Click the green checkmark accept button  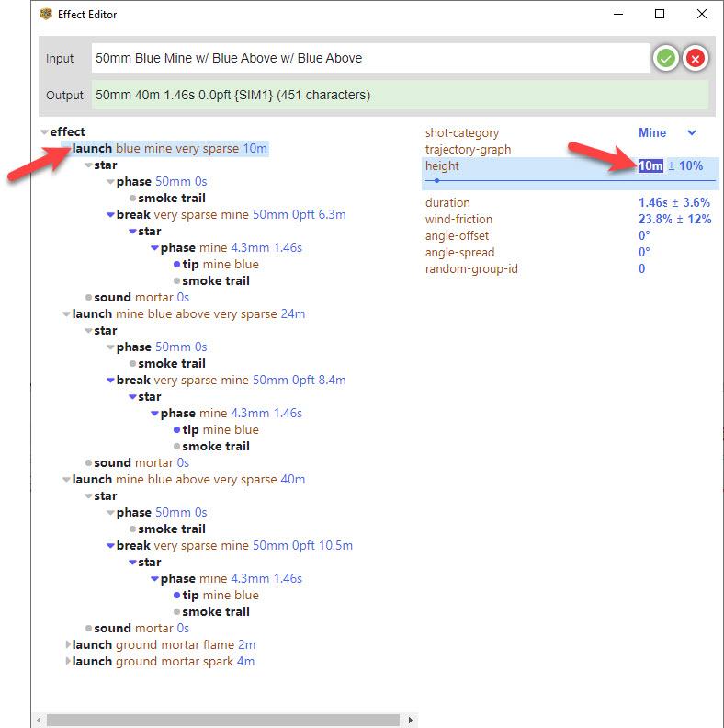point(665,58)
